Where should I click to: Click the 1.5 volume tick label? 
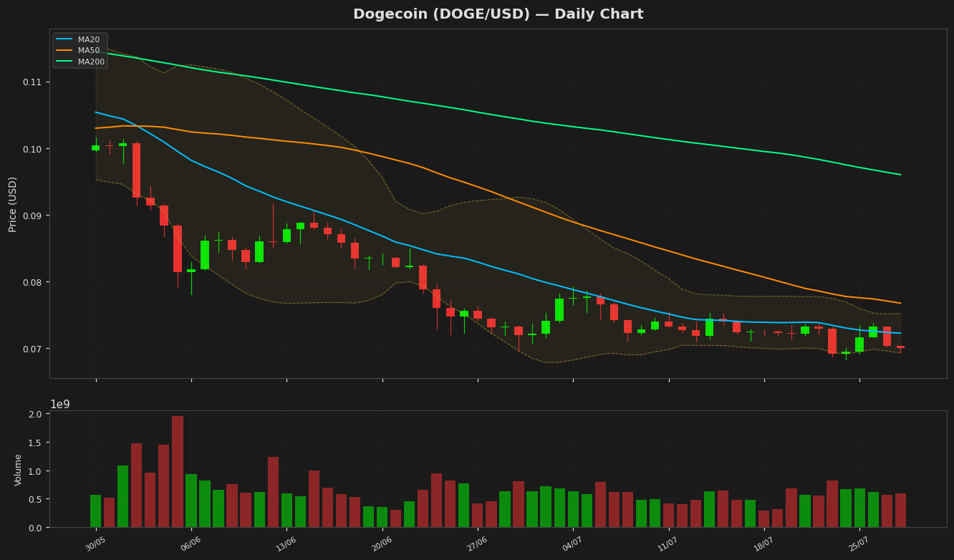click(35, 443)
